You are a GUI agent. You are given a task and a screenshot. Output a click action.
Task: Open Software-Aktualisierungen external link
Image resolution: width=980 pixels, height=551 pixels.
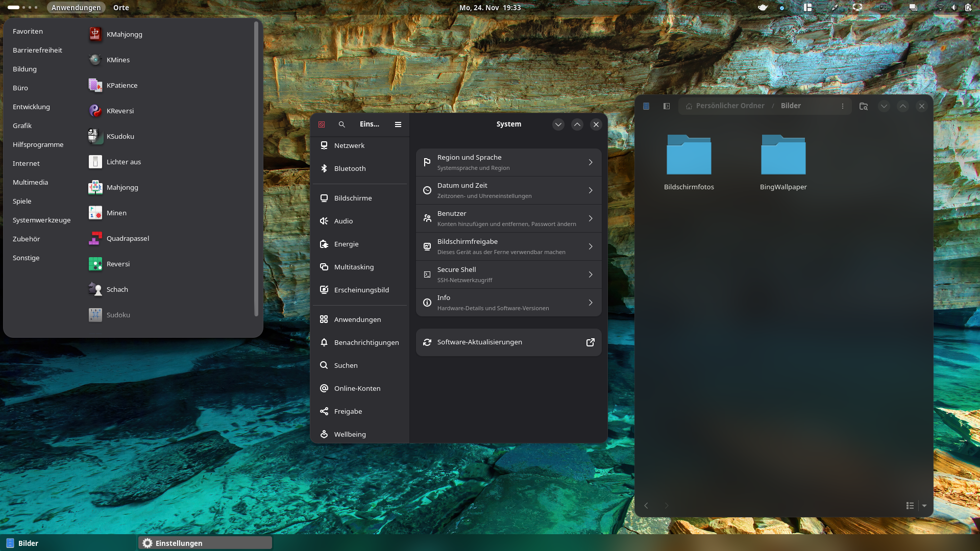[591, 342]
